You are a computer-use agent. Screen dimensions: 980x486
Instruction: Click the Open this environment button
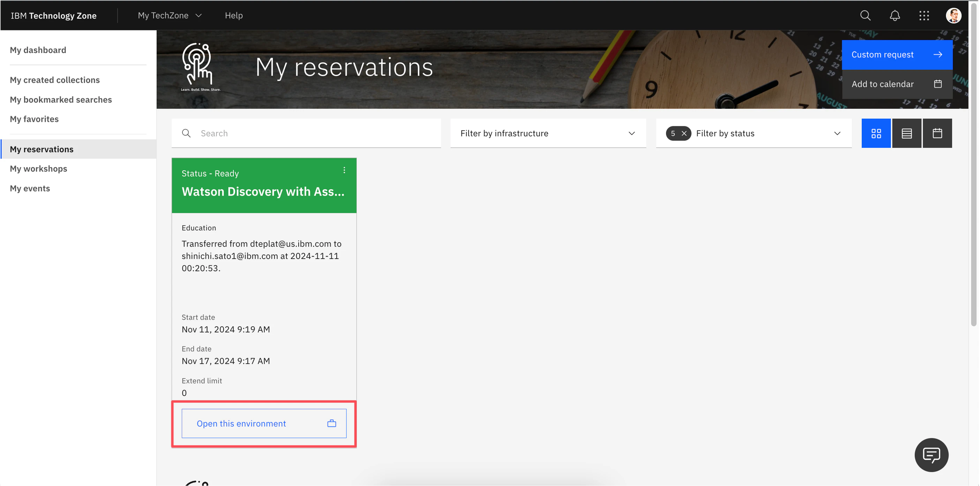point(264,423)
